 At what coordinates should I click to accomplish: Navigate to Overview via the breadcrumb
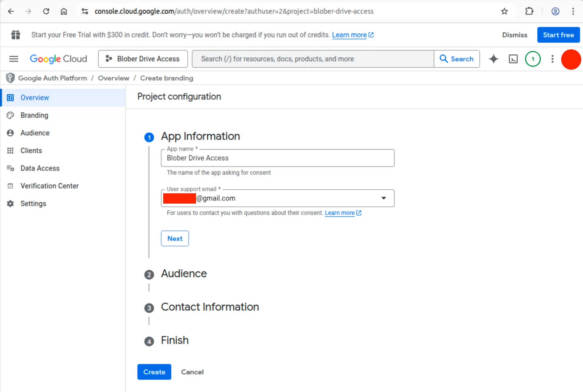(x=114, y=78)
